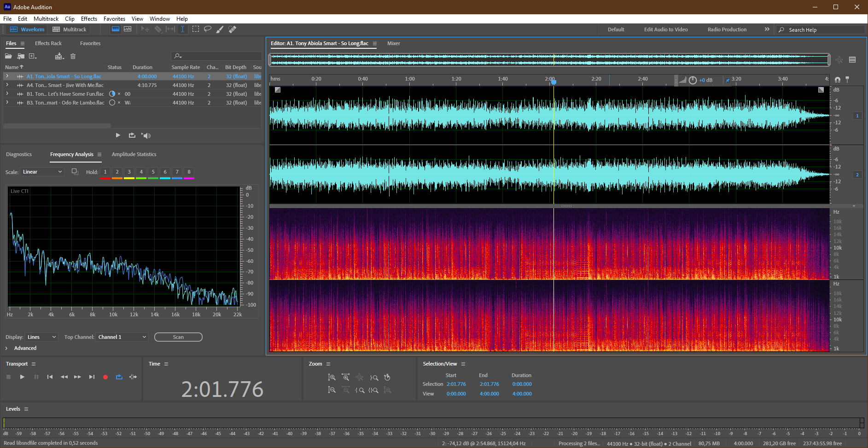Image resolution: width=868 pixels, height=448 pixels.
Task: Expand B3 Odo Re Lambo.flac row
Action: 7,102
